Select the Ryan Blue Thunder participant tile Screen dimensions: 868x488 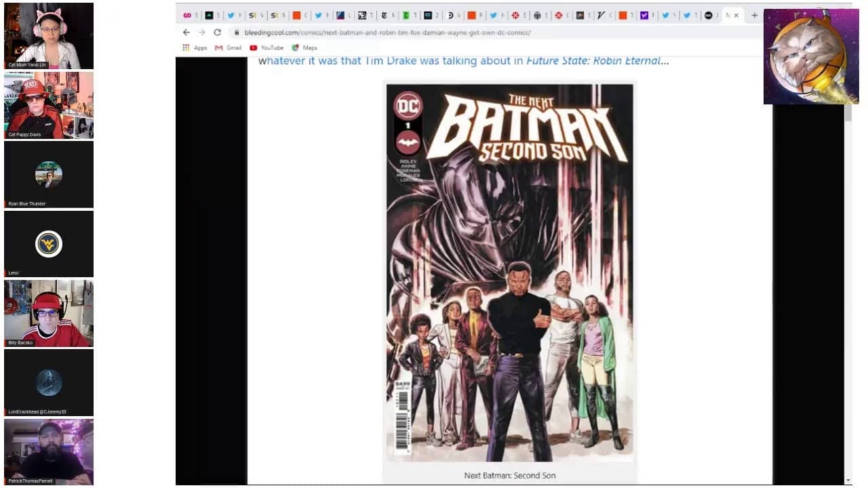coord(49,174)
